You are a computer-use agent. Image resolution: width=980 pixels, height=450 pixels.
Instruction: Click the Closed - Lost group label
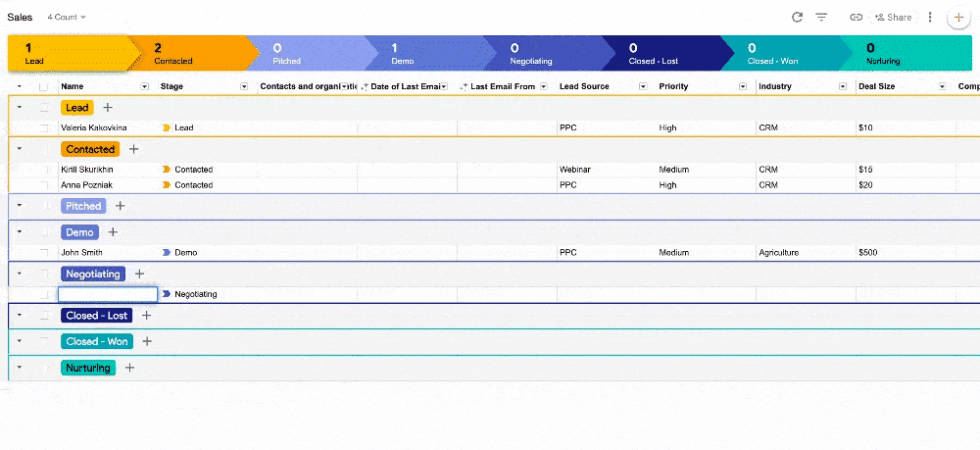pyautogui.click(x=97, y=316)
